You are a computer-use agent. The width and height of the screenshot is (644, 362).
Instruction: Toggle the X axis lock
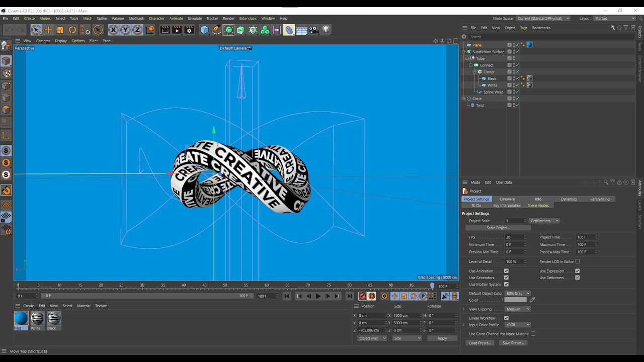[113, 30]
